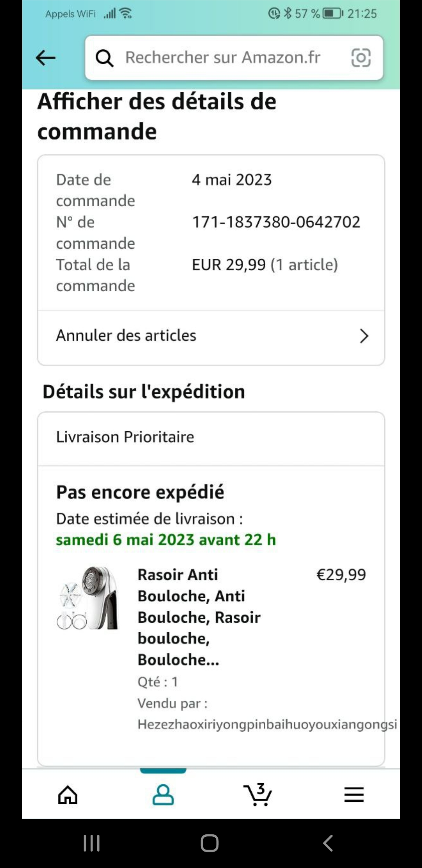Viewport: 422px width, 868px height.
Task: Open Annuler des articles row
Action: 211,336
